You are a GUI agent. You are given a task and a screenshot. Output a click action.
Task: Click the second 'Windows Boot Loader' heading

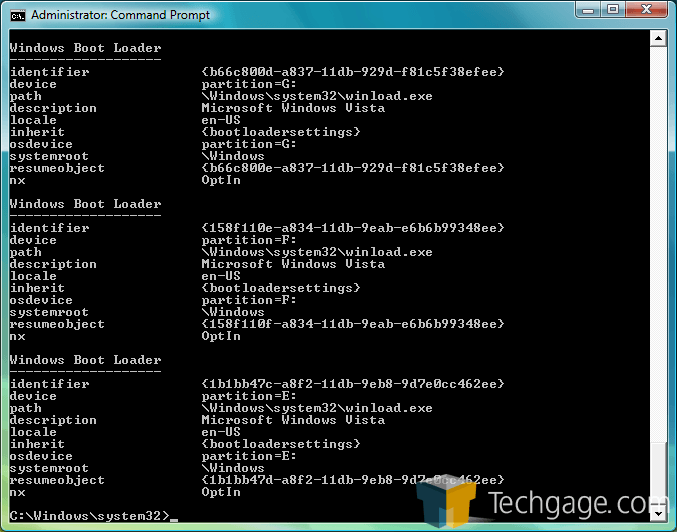(85, 204)
